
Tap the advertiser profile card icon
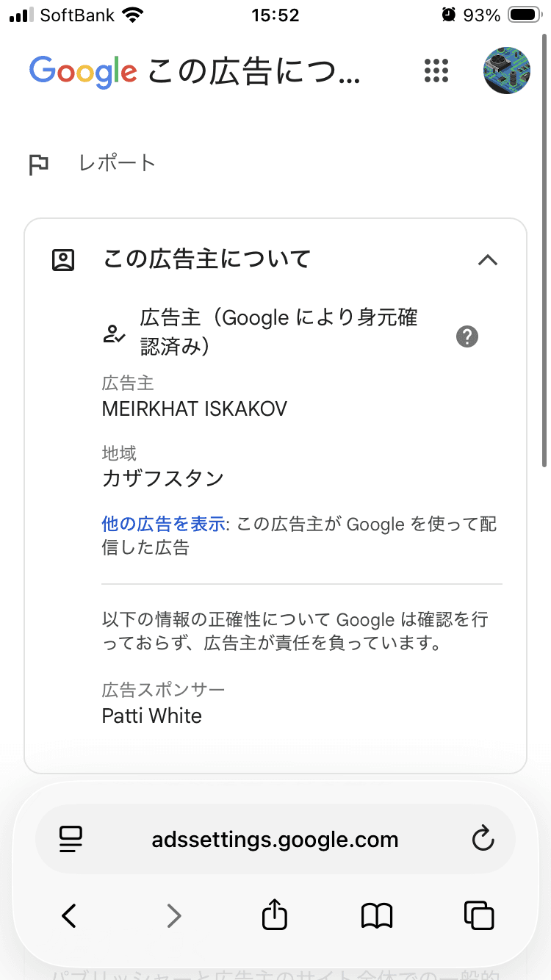pos(63,259)
